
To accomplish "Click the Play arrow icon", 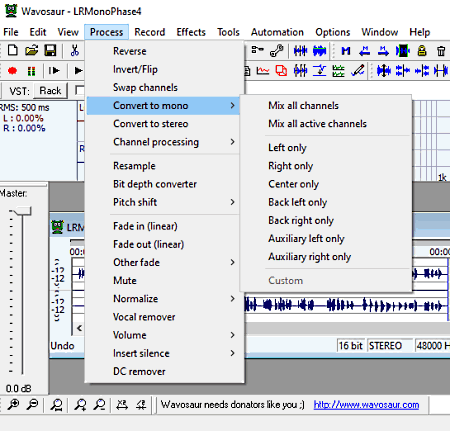I will pos(78,71).
